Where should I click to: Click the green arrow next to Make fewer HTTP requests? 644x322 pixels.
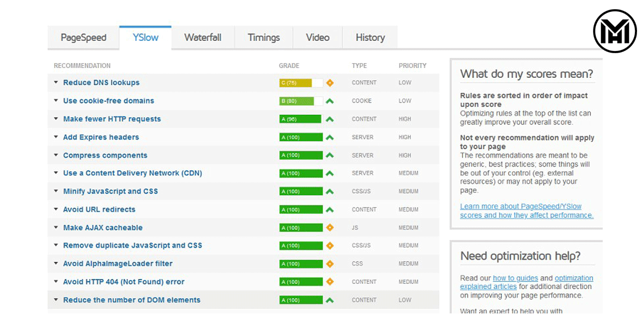(x=330, y=119)
